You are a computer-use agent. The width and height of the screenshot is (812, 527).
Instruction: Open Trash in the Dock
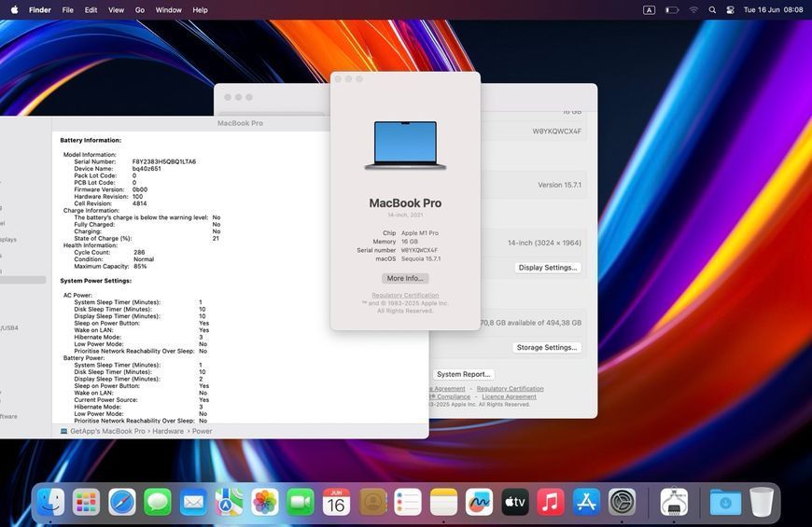762,502
